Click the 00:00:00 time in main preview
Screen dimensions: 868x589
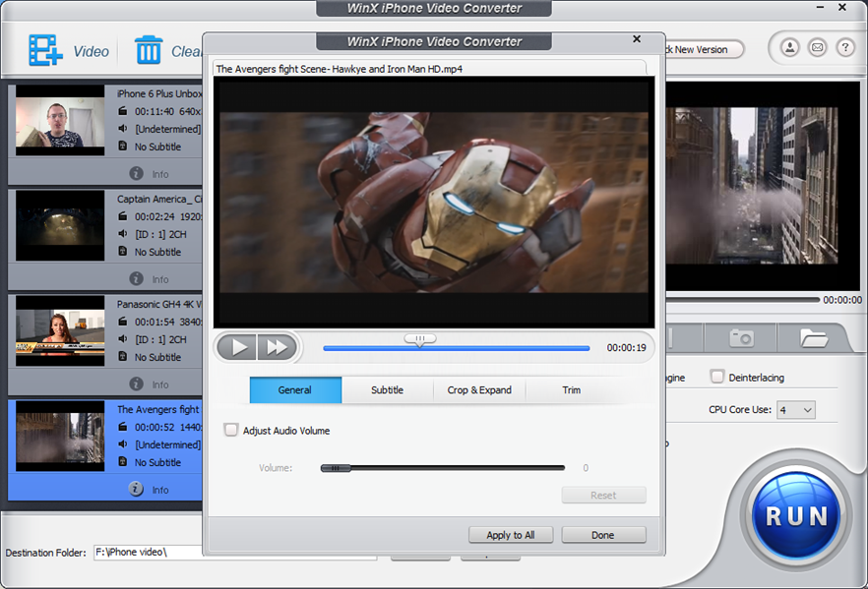842,299
